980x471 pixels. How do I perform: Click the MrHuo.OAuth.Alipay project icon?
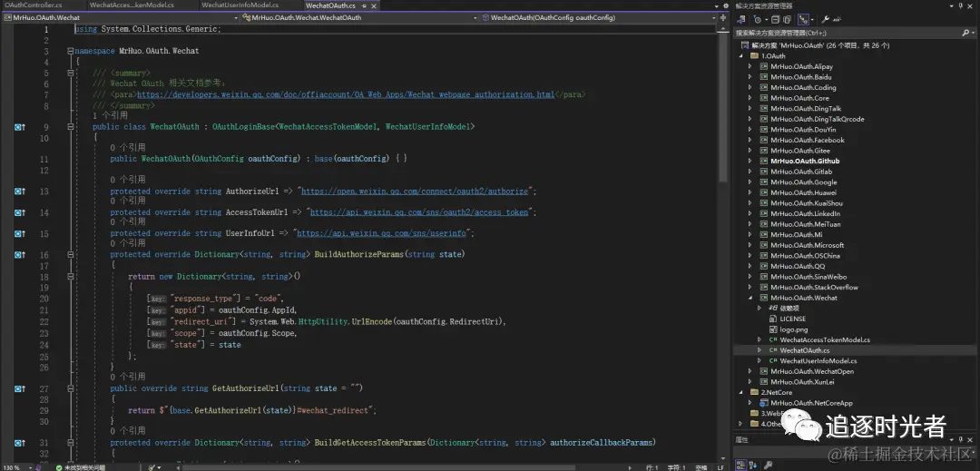[764, 66]
